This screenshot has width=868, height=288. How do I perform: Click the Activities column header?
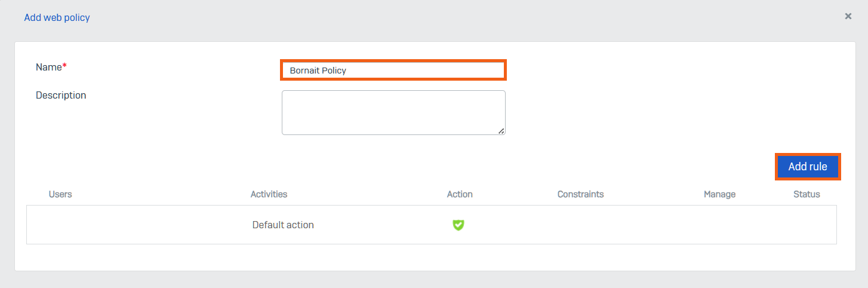(269, 194)
